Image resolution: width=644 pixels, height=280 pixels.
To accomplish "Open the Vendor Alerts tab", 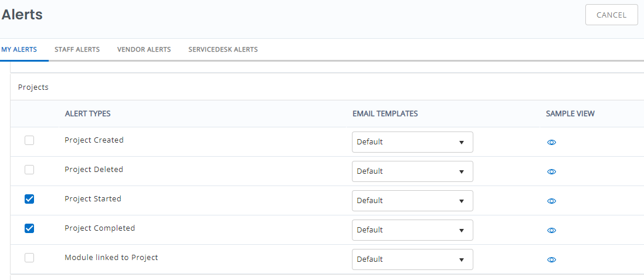I will pos(144,50).
